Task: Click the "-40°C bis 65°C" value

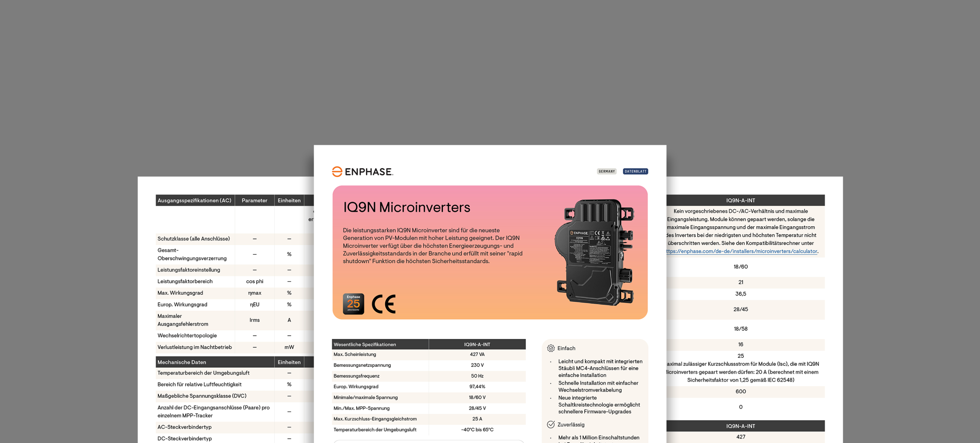Action: coord(477,429)
